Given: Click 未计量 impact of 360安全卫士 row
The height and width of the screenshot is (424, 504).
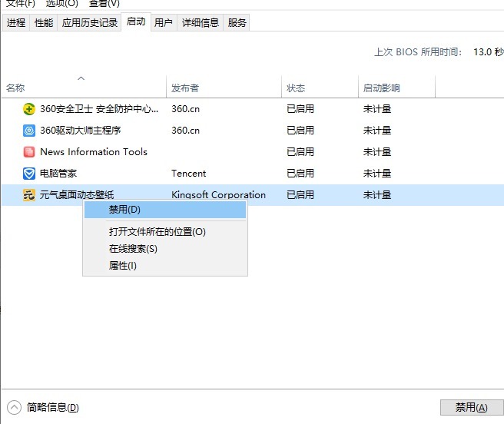Looking at the screenshot, I should pos(377,109).
